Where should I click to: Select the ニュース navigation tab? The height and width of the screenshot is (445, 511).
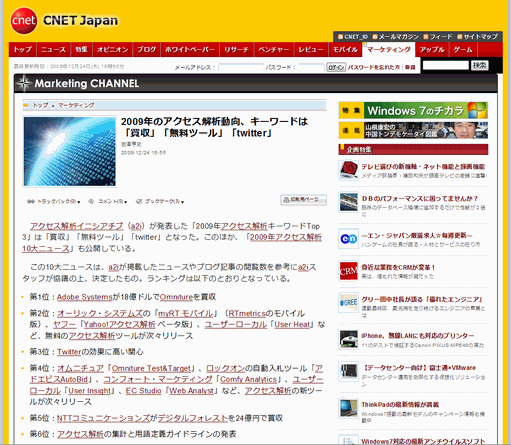click(x=53, y=50)
